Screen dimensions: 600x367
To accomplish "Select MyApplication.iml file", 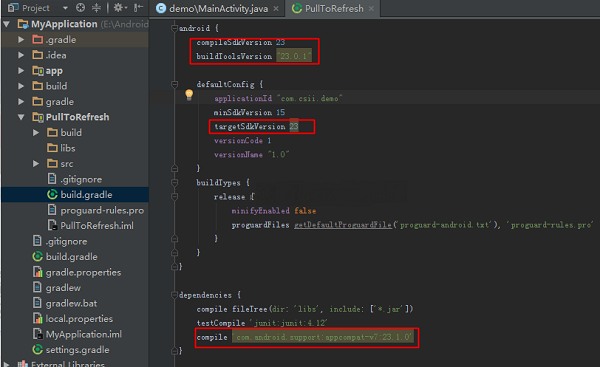I will pos(84,334).
